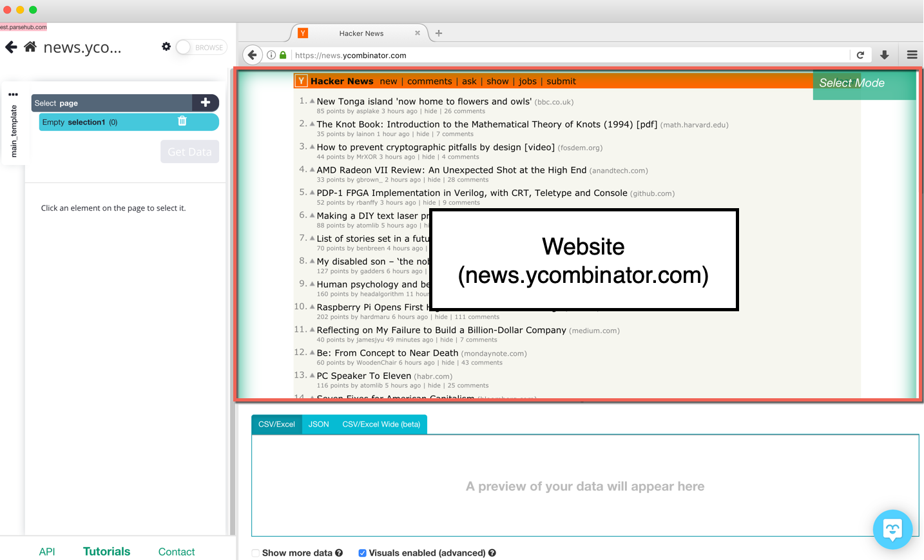This screenshot has height=560, width=924.
Task: Delete selection1 with the trash icon
Action: pyautogui.click(x=182, y=121)
